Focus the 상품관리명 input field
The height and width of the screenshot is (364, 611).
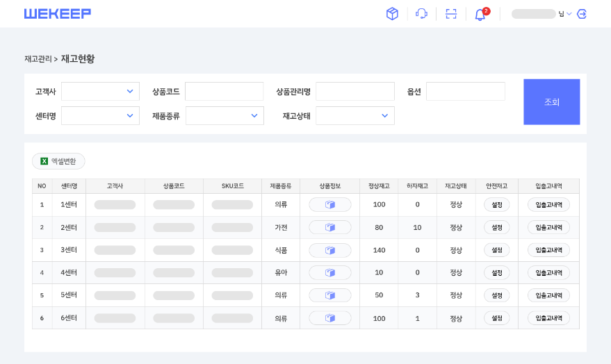pos(355,92)
